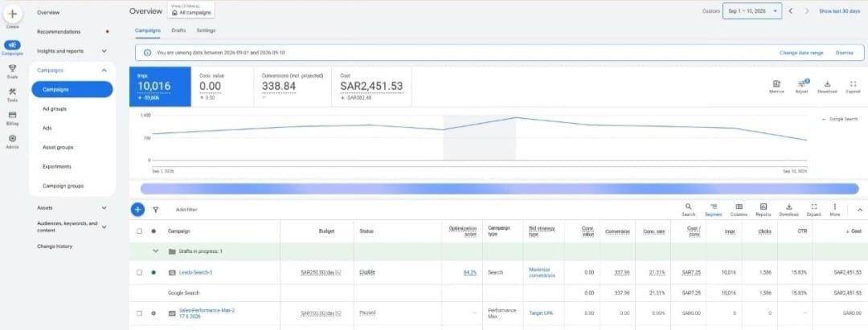Viewport: 868px width, 330px height.
Task: Select the Cost SAR2,451.53 metric card
Action: coord(373,87)
